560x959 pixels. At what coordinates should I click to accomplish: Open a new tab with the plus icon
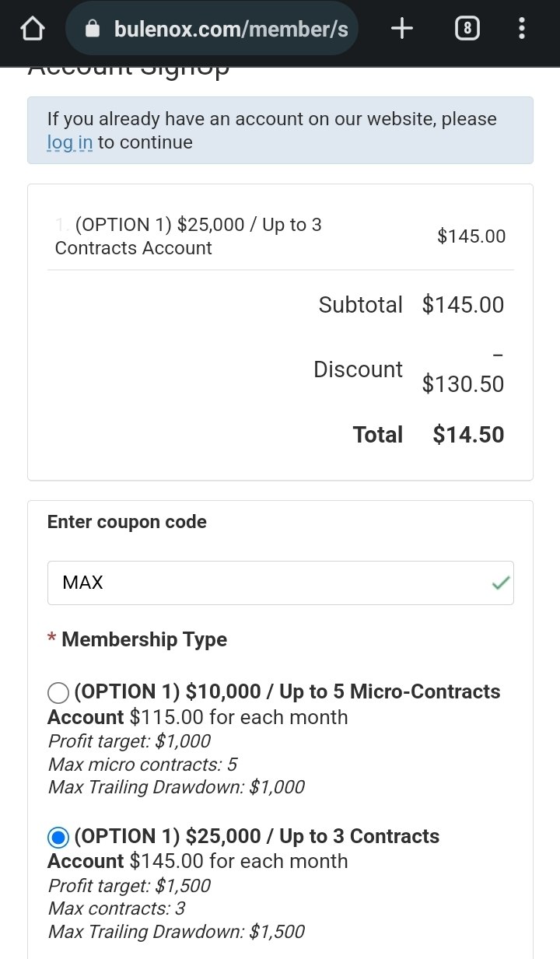coord(401,28)
